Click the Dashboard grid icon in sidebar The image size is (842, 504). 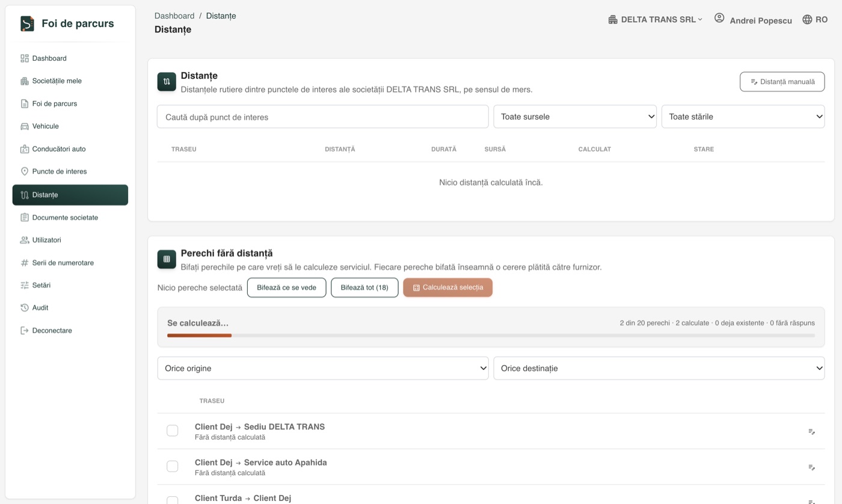tap(25, 58)
